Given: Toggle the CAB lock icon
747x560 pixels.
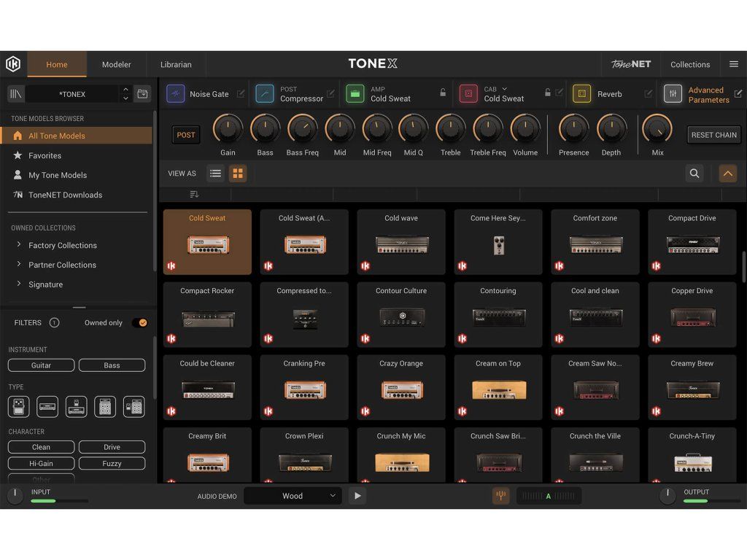Looking at the screenshot, I should (547, 93).
